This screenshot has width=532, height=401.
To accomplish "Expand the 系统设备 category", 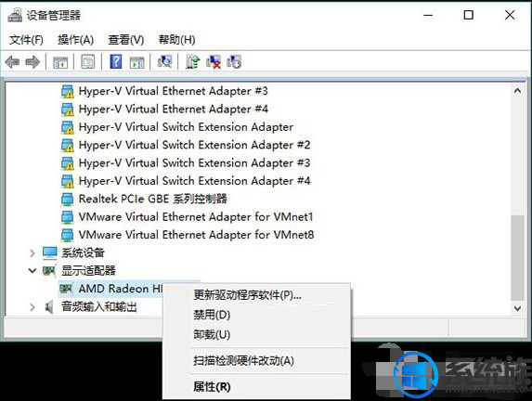I will pos(32,253).
